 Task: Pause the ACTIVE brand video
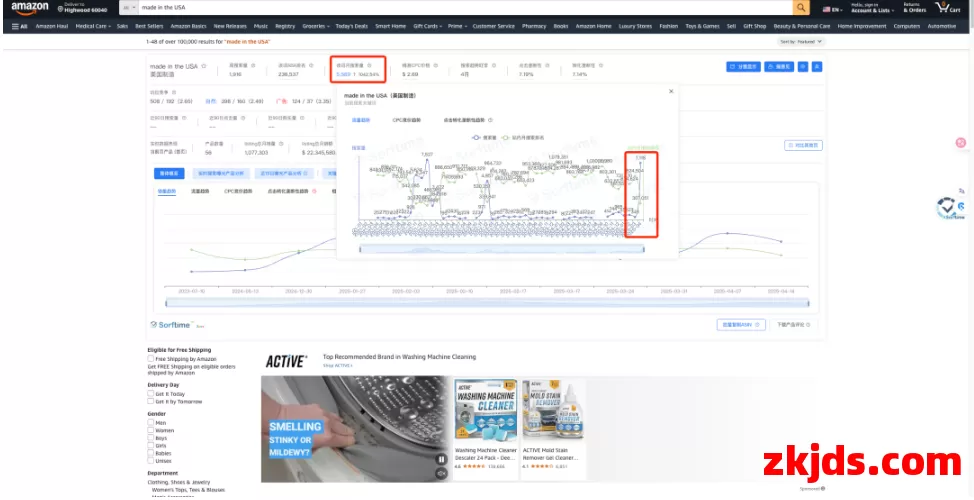[x=441, y=460]
